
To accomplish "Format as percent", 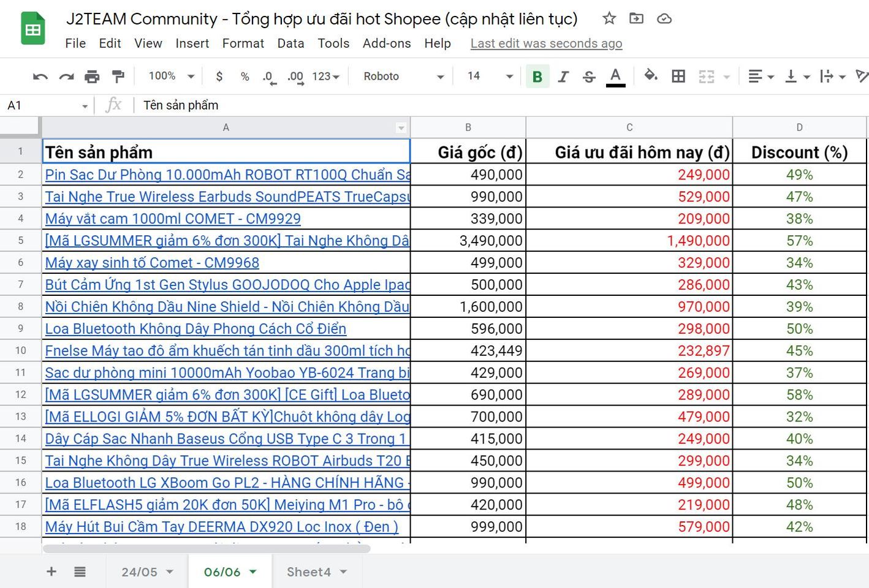I will [x=245, y=77].
